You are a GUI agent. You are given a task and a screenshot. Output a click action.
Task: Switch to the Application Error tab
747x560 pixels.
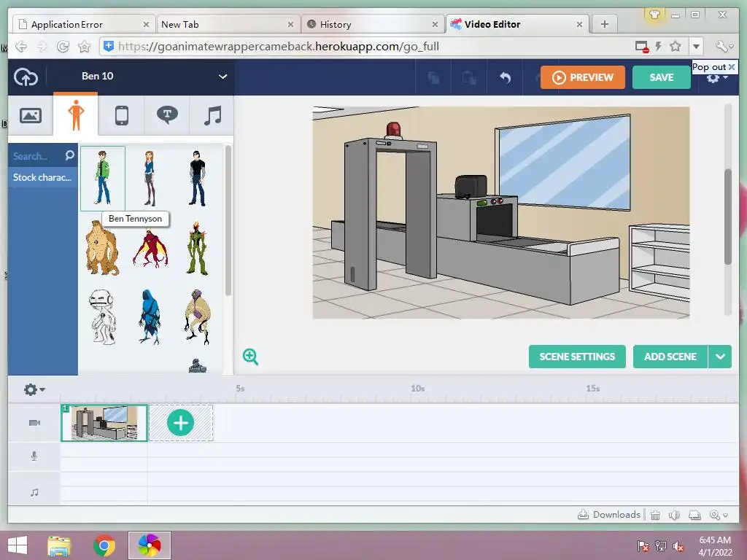click(x=83, y=24)
